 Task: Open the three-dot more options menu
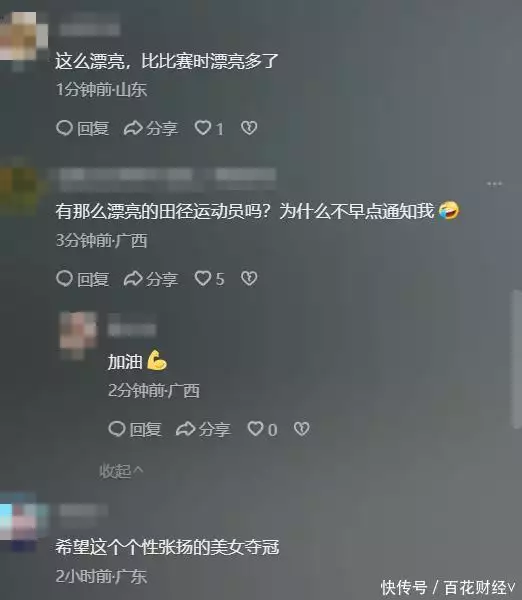coord(494,184)
